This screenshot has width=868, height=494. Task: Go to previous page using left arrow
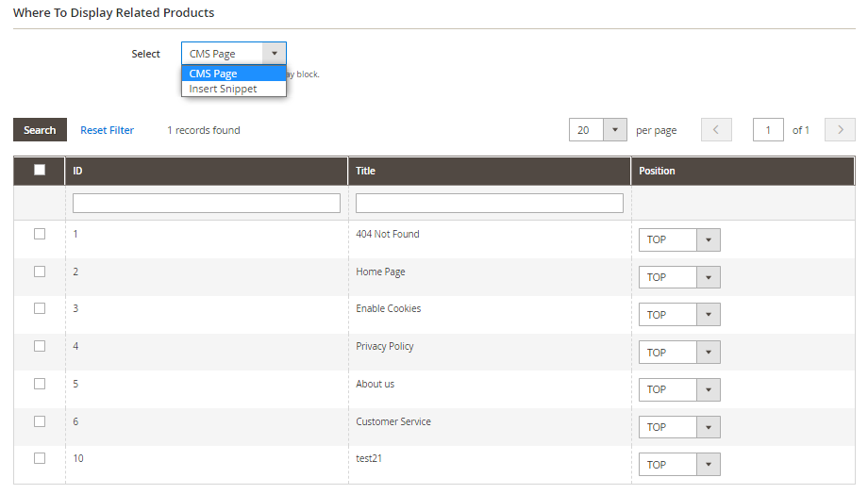(716, 130)
